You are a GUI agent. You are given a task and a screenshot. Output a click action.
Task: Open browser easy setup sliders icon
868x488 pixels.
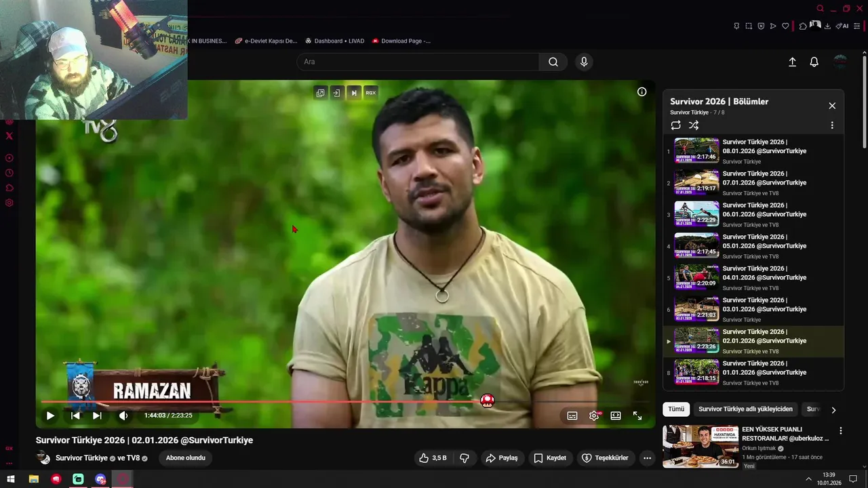click(857, 26)
